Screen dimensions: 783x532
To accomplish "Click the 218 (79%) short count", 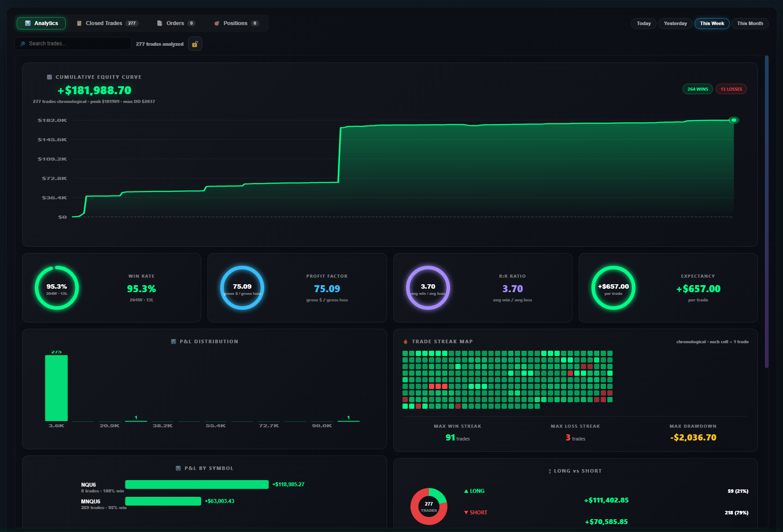I will [737, 513].
